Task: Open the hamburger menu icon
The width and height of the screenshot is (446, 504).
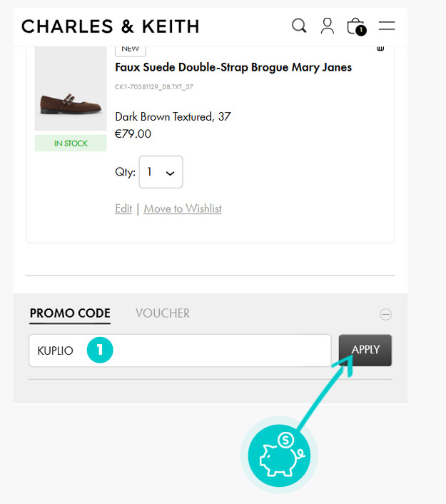Action: 387,26
